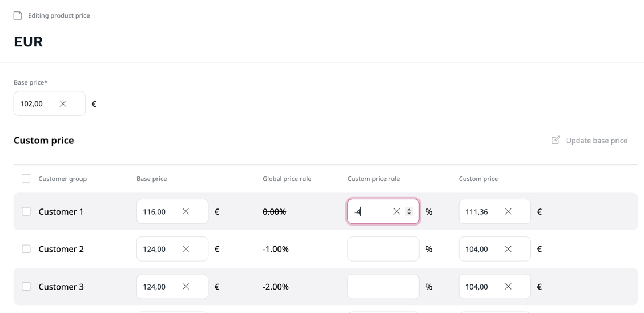Clear Customer 1 custom price rule
This screenshot has width=644, height=313.
[x=396, y=211]
